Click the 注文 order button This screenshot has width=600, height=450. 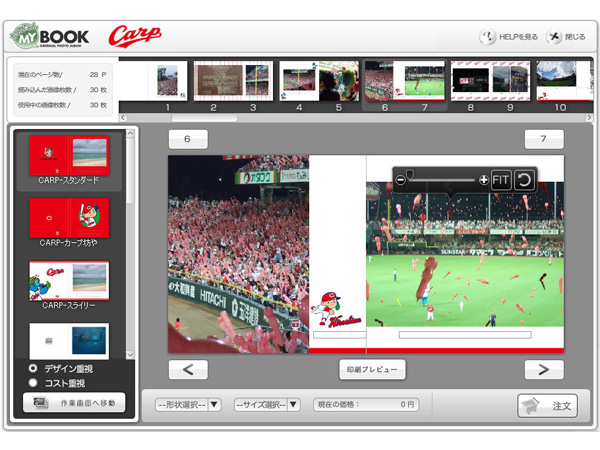[x=547, y=406]
